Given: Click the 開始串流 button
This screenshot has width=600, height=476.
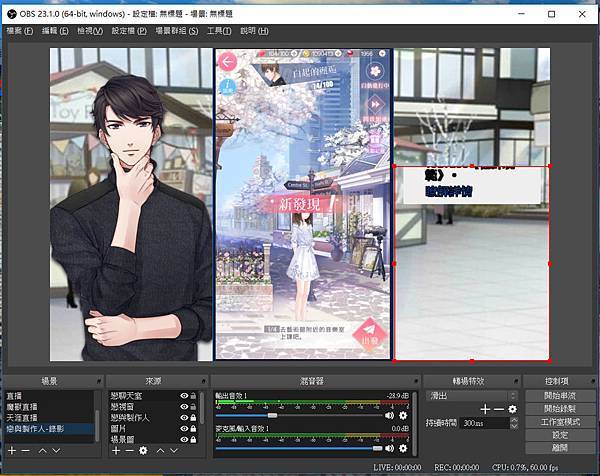Looking at the screenshot, I should (560, 396).
